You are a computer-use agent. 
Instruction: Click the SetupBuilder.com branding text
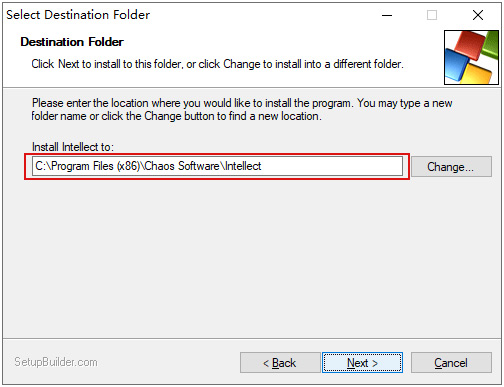click(x=56, y=362)
